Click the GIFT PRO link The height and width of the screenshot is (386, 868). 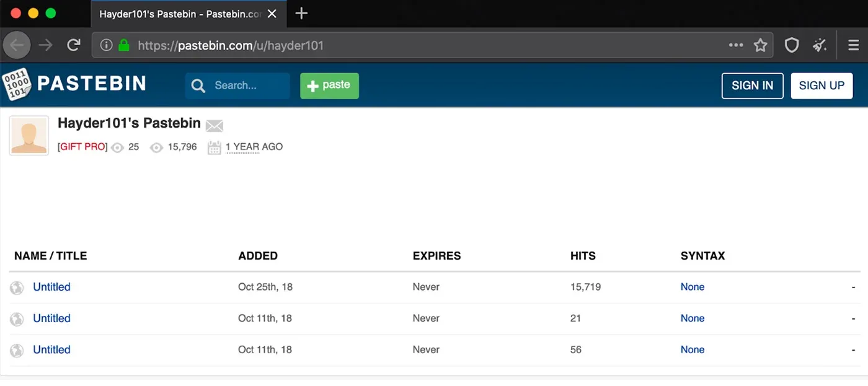[82, 147]
